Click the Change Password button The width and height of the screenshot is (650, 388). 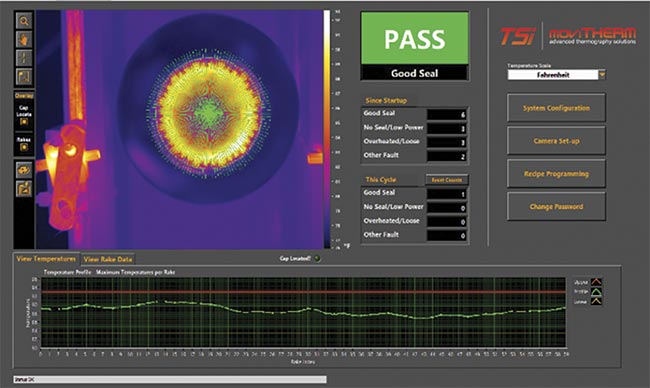point(556,206)
